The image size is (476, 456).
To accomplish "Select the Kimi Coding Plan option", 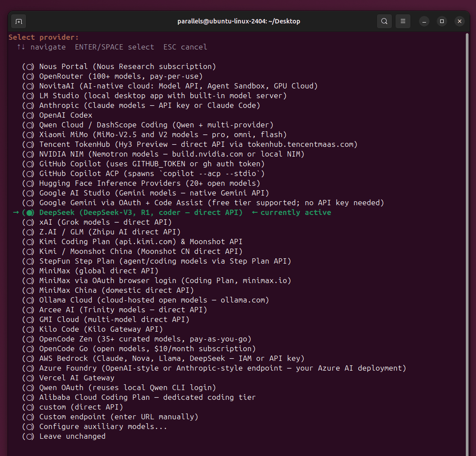I will tap(132, 241).
